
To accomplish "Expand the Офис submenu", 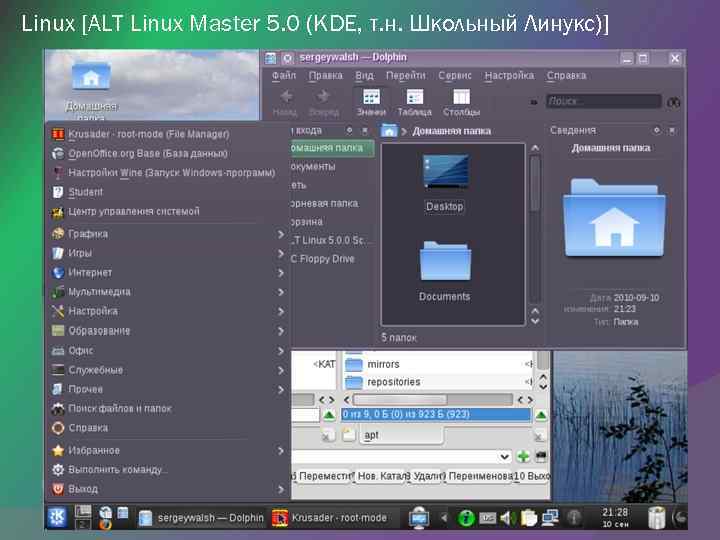I will (168, 350).
